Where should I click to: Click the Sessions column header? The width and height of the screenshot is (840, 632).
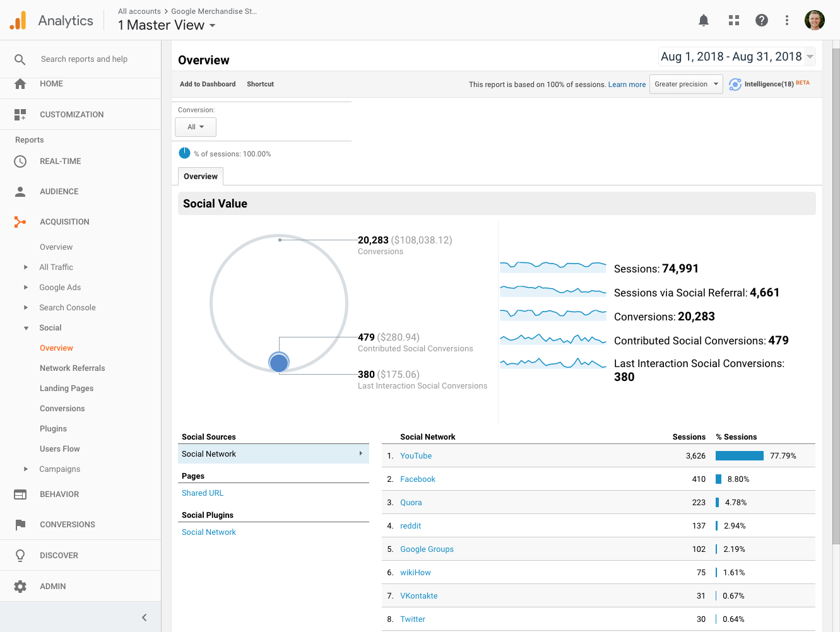tap(689, 437)
